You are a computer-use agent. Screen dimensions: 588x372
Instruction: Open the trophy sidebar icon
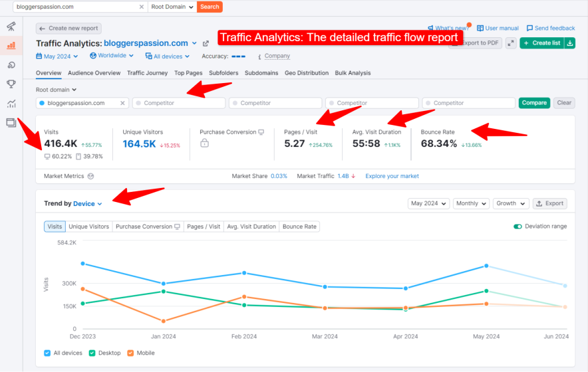click(11, 84)
